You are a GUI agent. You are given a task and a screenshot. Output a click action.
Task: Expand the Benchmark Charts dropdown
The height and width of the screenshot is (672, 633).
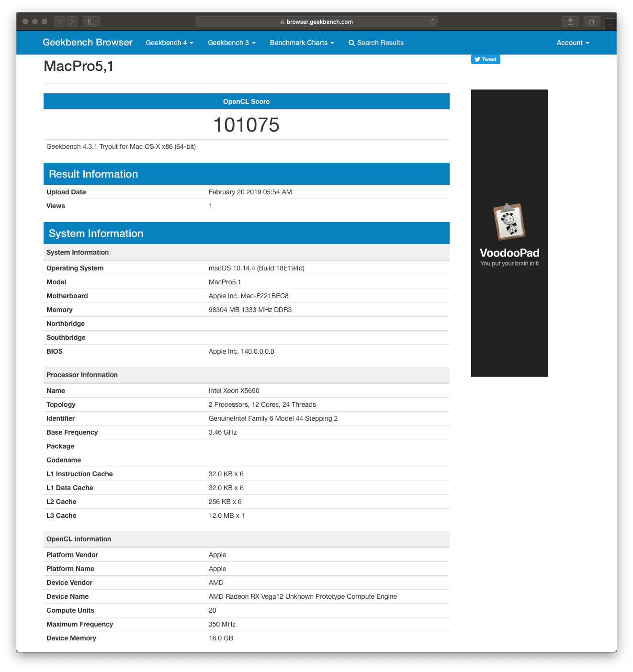point(302,43)
